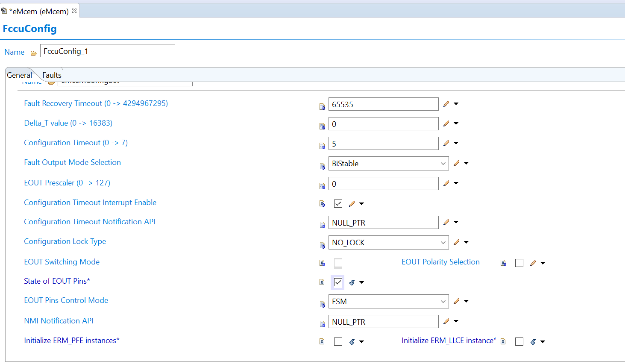
Task: Click the Configuration Timeout Notification API input field
Action: (x=384, y=223)
